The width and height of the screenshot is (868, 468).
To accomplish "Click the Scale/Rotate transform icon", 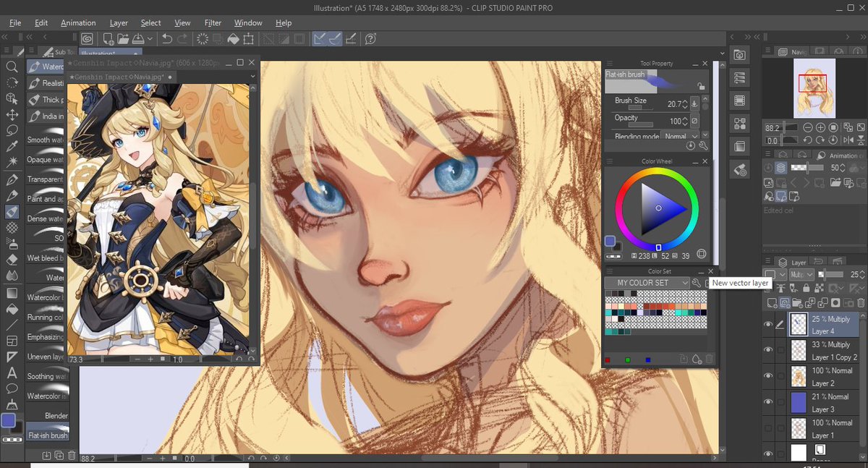I will tap(249, 39).
